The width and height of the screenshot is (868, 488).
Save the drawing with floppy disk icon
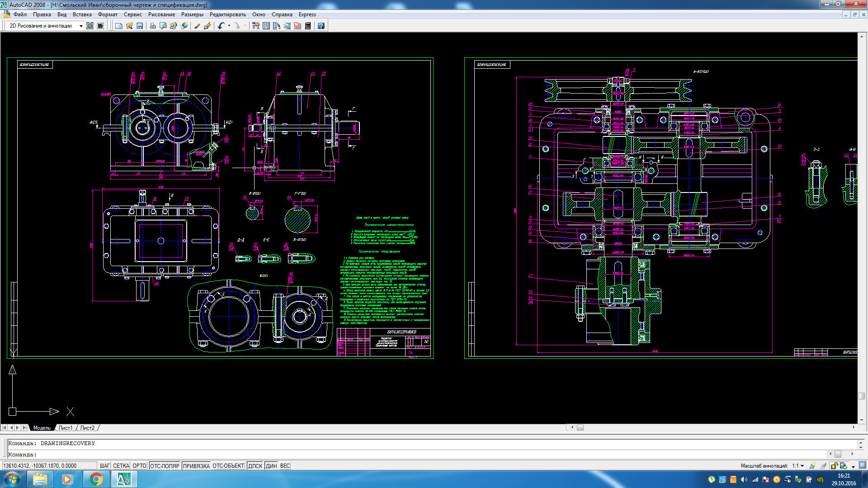140,26
